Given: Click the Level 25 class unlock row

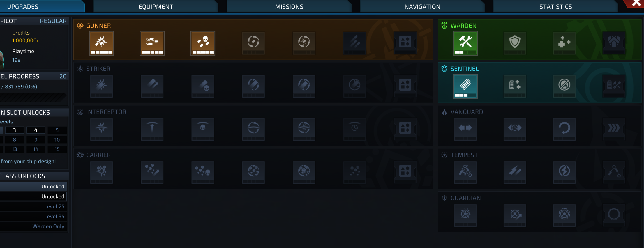Looking at the screenshot, I should tap(33, 206).
